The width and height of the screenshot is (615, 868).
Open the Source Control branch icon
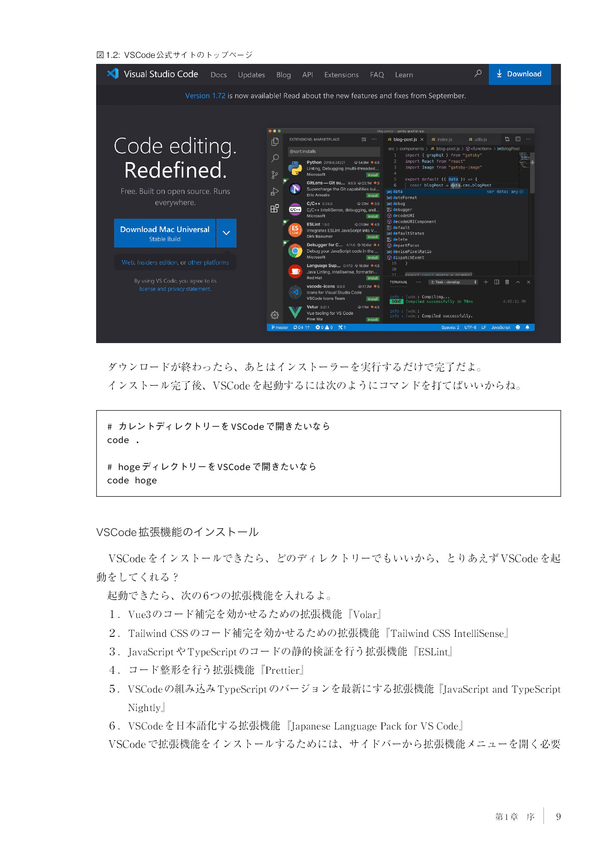coord(275,175)
